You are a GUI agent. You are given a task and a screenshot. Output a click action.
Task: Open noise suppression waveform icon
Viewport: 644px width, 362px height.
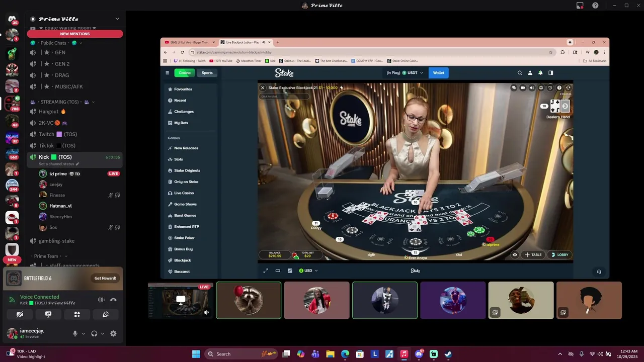101,300
